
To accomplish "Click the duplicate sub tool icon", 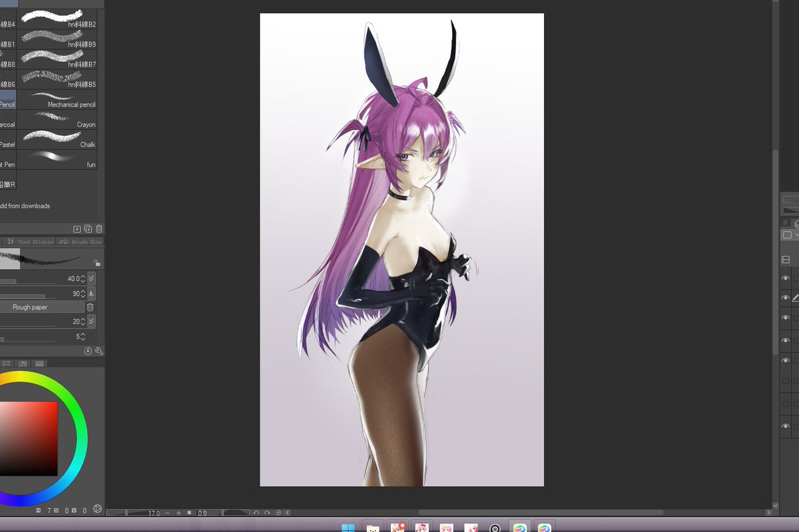I will tap(88, 228).
